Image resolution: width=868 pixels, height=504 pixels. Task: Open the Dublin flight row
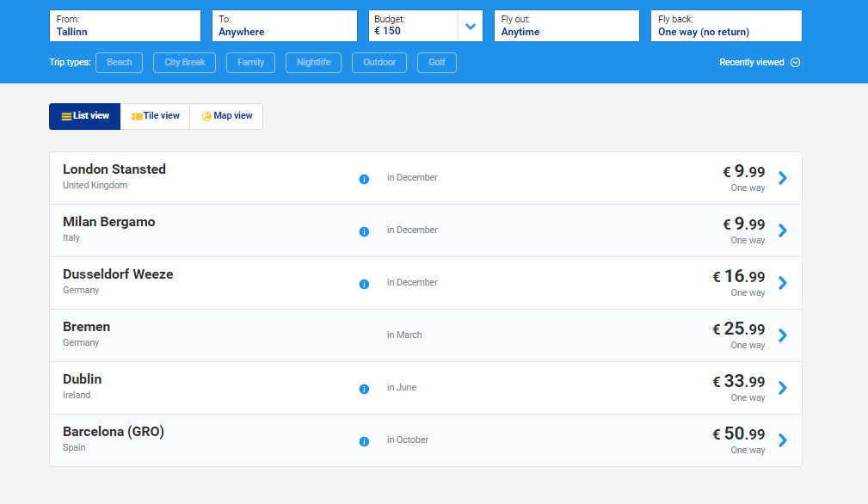pyautogui.click(x=215, y=387)
